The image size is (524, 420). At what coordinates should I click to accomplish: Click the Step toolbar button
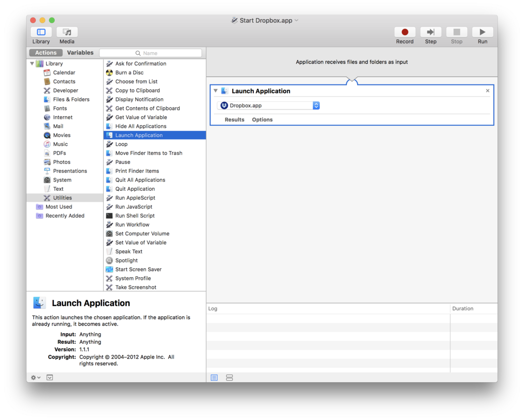pos(430,32)
